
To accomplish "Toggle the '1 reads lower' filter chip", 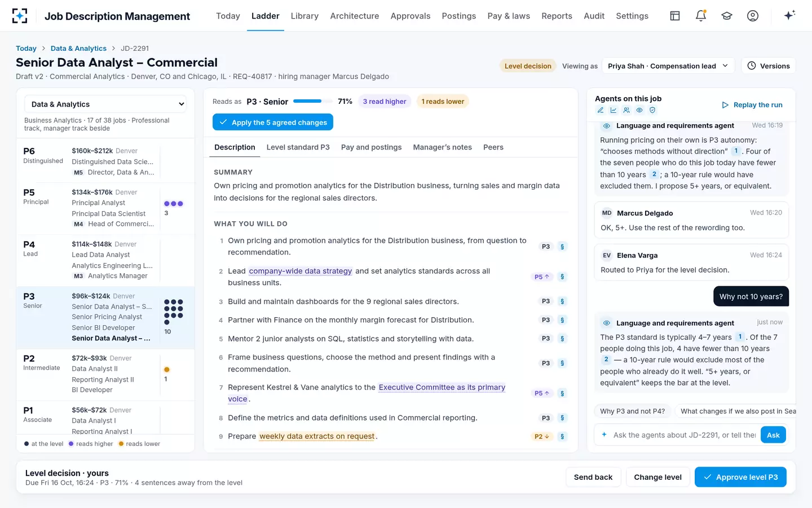I will click(443, 102).
